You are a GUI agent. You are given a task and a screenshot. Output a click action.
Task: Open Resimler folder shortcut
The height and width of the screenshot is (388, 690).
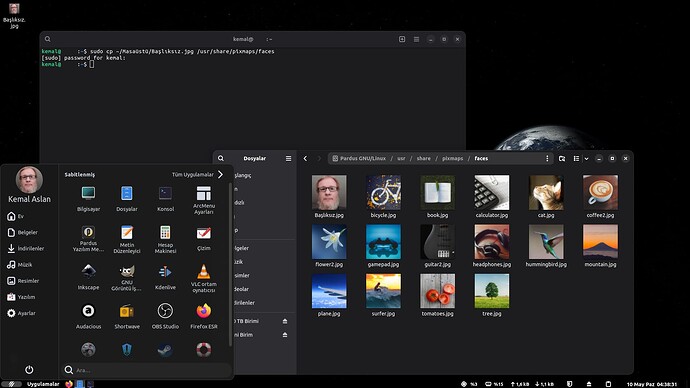click(x=23, y=281)
